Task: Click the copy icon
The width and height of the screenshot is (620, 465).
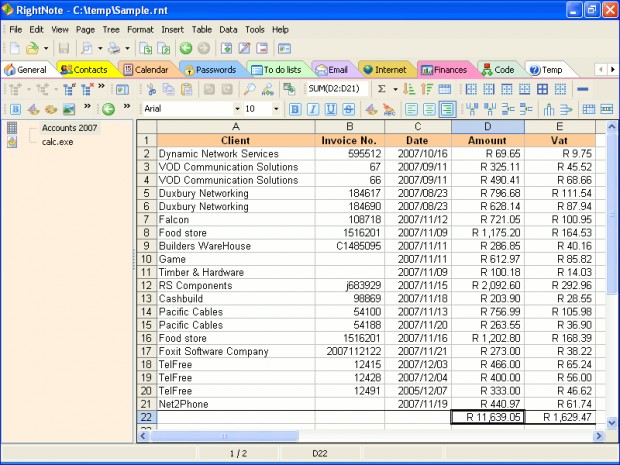Action: pyautogui.click(x=169, y=89)
